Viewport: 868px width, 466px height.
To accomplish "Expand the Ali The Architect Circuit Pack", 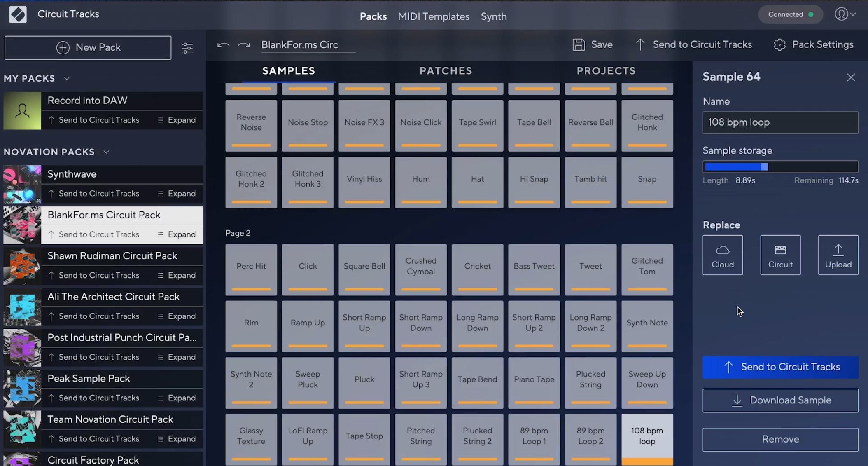I will (177, 316).
